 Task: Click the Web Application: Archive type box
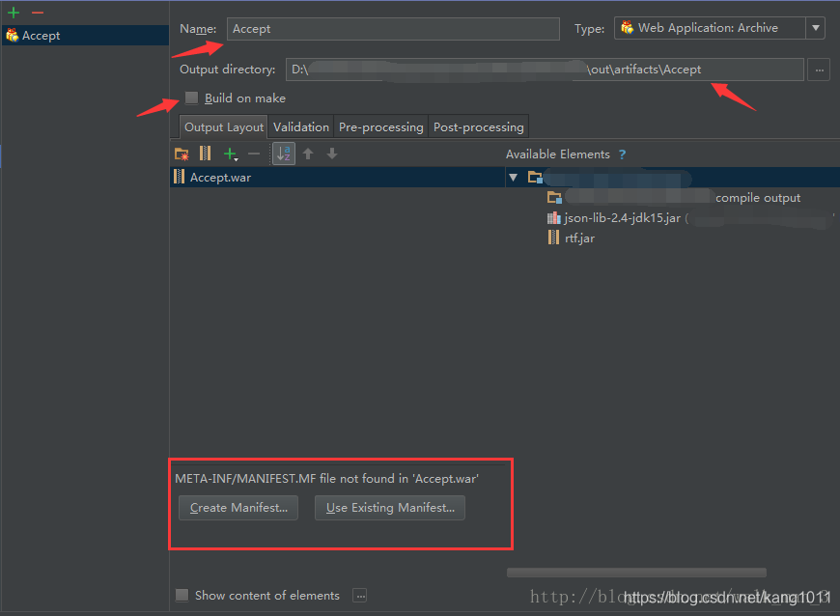click(x=710, y=28)
